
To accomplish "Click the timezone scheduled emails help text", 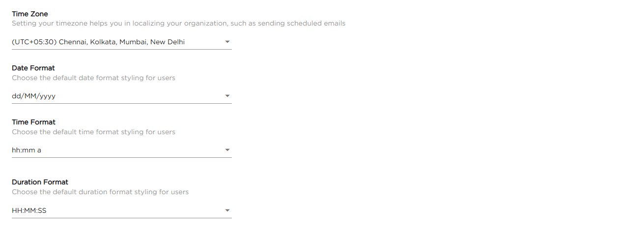I will click(178, 24).
